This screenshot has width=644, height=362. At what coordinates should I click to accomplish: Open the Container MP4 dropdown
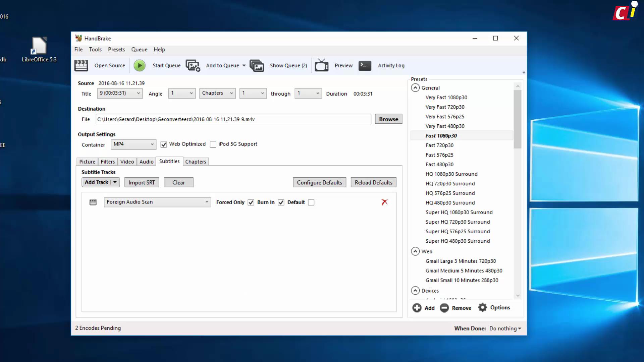point(133,144)
